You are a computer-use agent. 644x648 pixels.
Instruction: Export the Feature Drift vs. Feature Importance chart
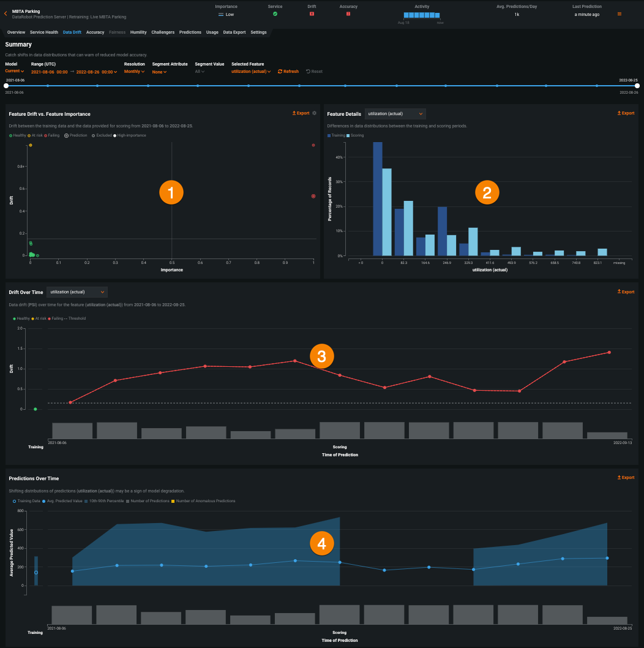pos(301,113)
